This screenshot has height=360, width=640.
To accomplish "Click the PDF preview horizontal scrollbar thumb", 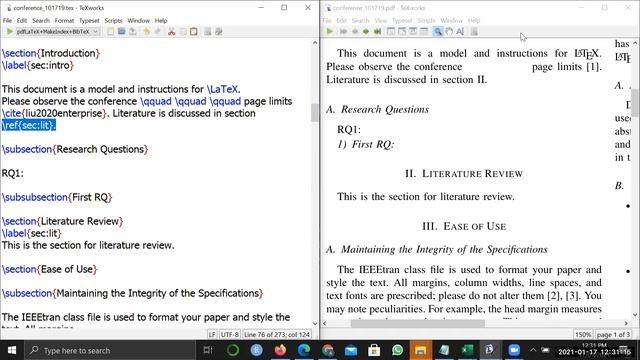I will 418,323.
